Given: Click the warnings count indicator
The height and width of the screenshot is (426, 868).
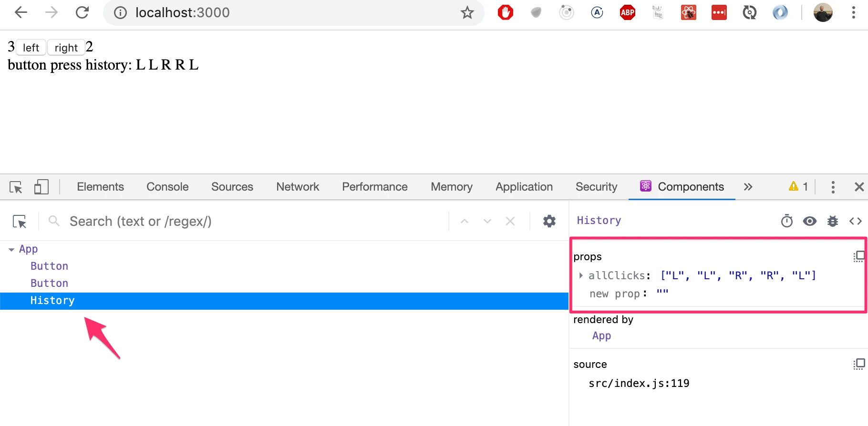Looking at the screenshot, I should coord(798,187).
